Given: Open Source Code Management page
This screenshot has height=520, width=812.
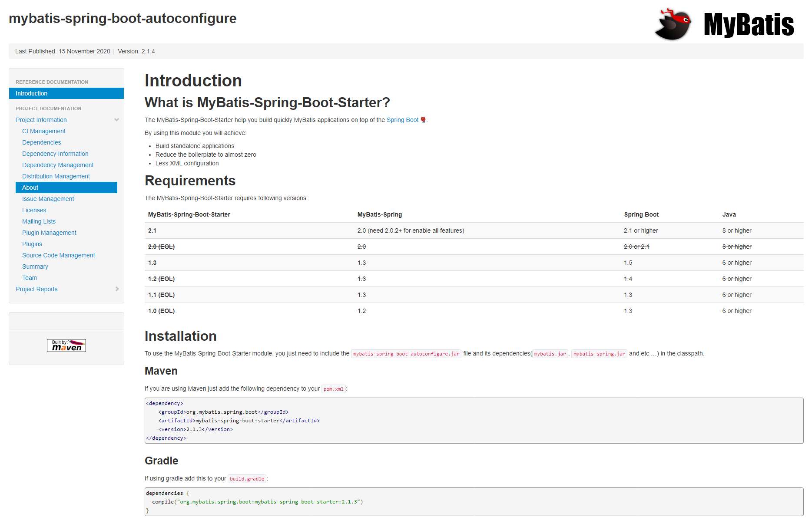Looking at the screenshot, I should click(59, 255).
